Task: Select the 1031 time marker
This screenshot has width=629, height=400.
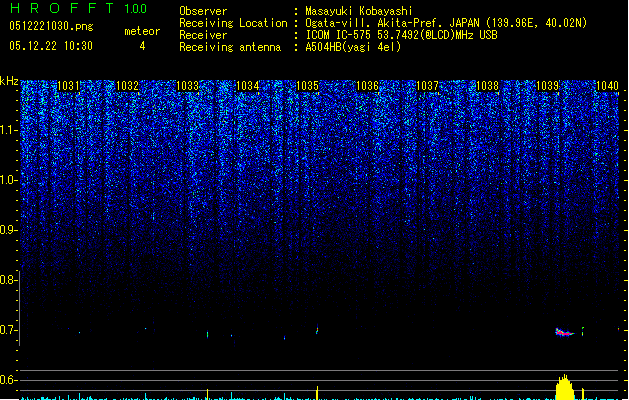Action: pyautogui.click(x=68, y=86)
